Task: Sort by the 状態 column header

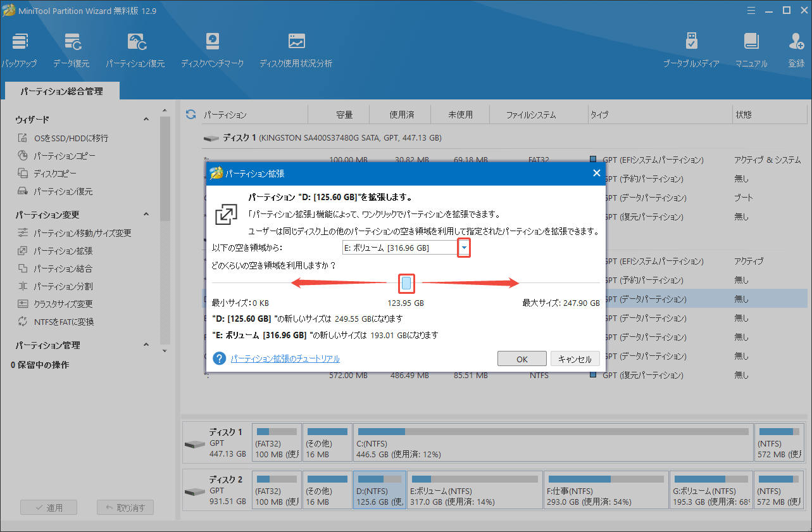Action: (770, 115)
